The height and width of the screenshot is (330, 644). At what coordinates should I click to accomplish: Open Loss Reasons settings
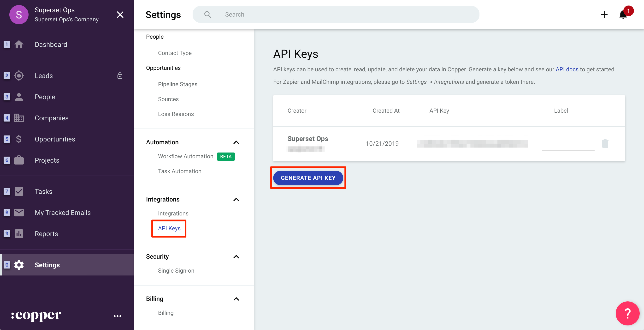[176, 114]
